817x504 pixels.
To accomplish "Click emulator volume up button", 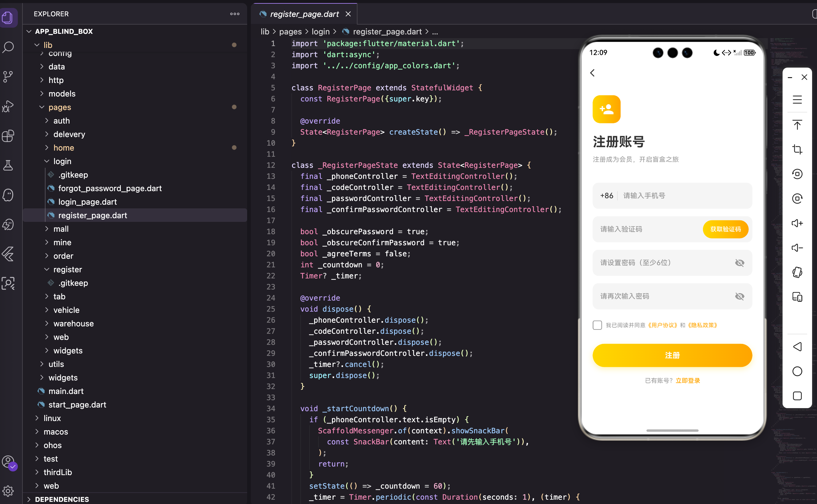I will click(797, 223).
